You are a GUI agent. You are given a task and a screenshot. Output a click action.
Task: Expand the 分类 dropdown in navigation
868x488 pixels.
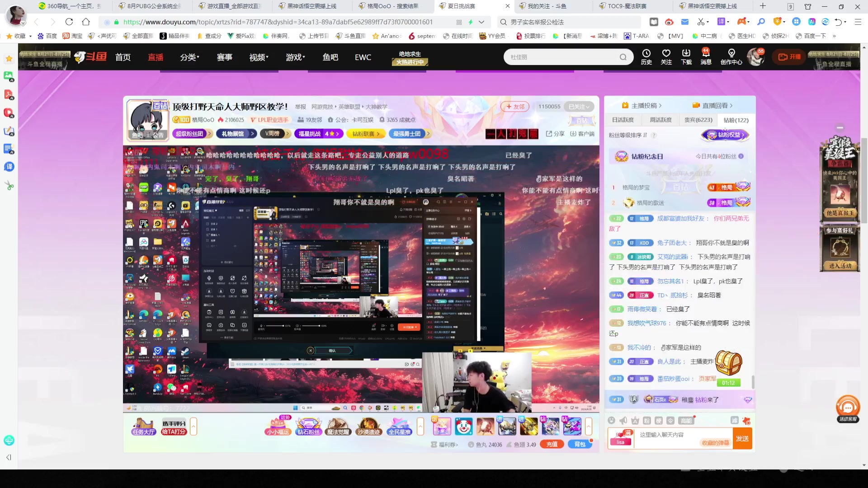point(189,57)
